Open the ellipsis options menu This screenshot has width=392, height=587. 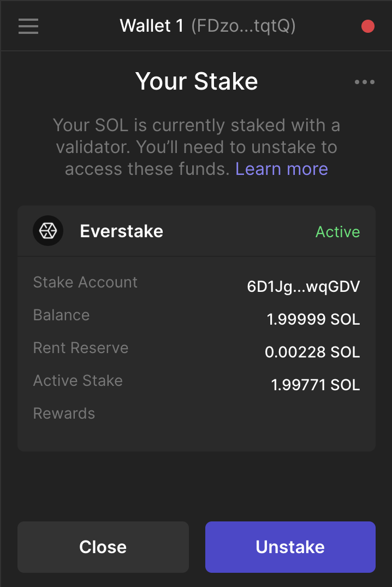[364, 82]
